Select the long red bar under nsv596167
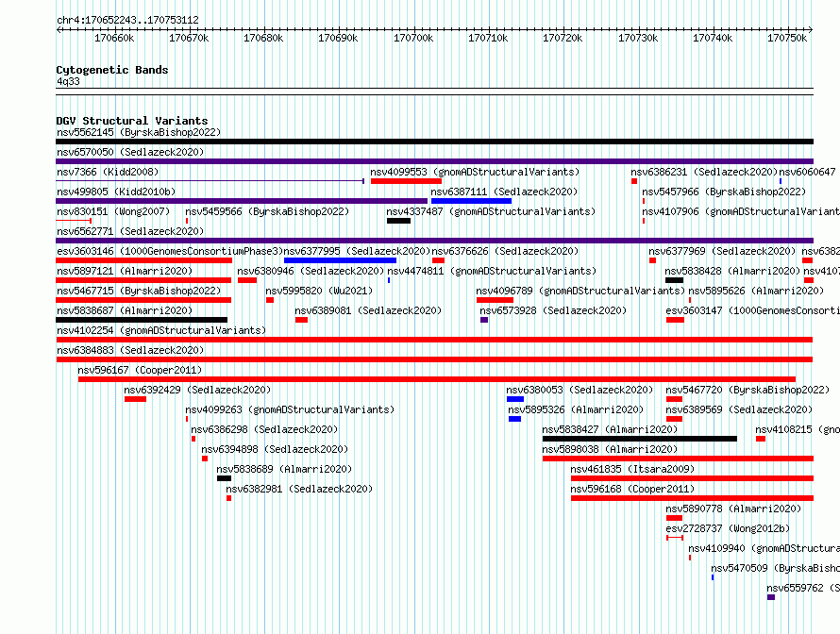 (x=437, y=379)
